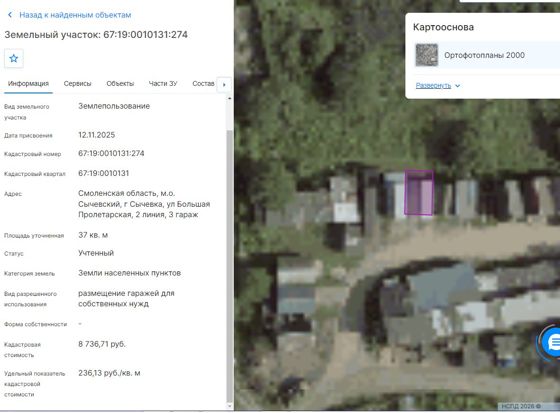Screen dimensions: 560x413
Task: Add parcel to favorites with star icon
Action: (14, 59)
